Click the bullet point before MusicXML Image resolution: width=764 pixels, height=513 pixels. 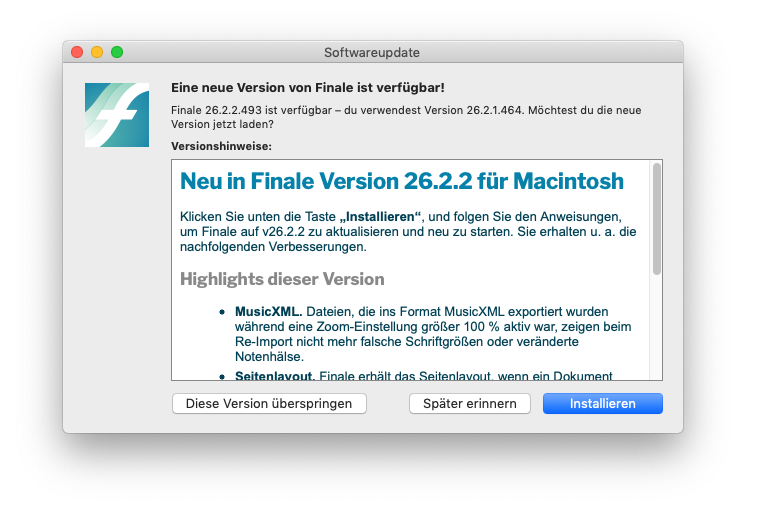pos(222,312)
